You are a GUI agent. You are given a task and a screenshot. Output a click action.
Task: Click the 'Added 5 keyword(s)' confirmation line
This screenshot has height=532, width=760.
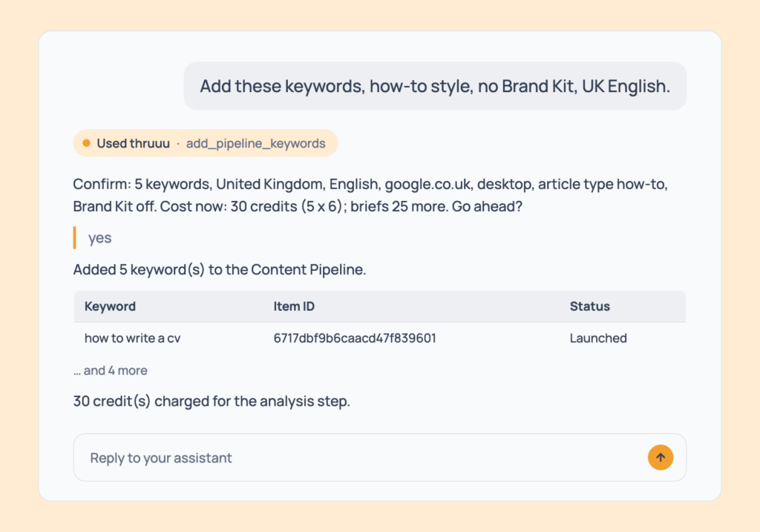[x=220, y=269]
